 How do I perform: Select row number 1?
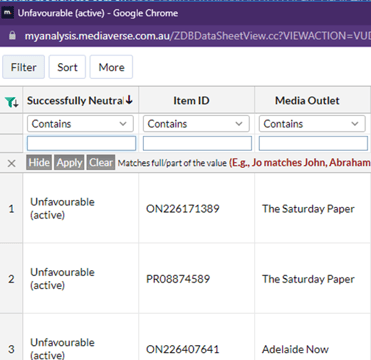pos(11,209)
